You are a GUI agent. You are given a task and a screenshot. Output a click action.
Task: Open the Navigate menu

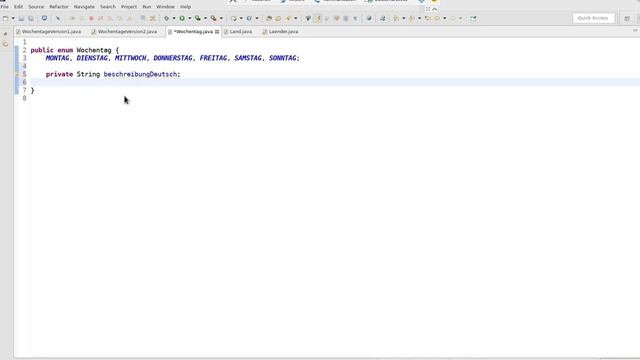[x=84, y=7]
